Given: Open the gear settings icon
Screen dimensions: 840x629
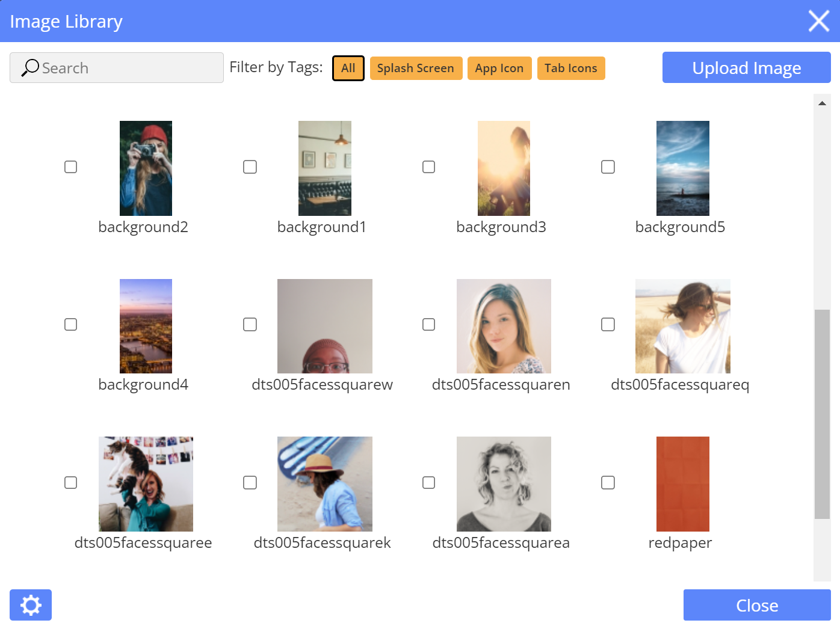Looking at the screenshot, I should [31, 605].
